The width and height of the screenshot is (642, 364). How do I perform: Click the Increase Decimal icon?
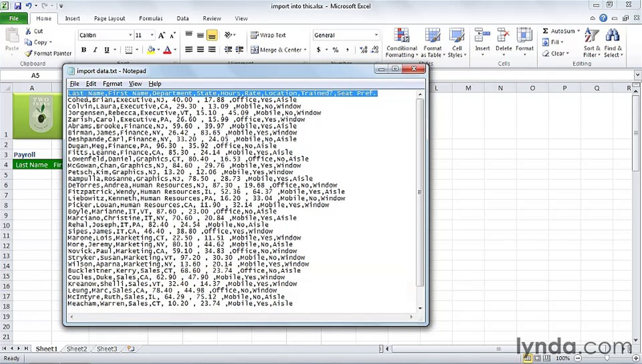[x=363, y=50]
